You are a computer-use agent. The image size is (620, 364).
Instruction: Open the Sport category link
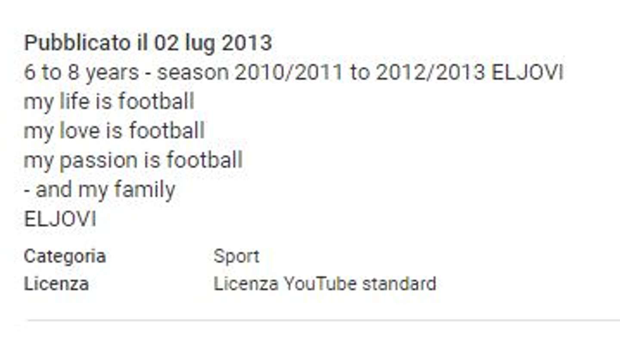(236, 257)
